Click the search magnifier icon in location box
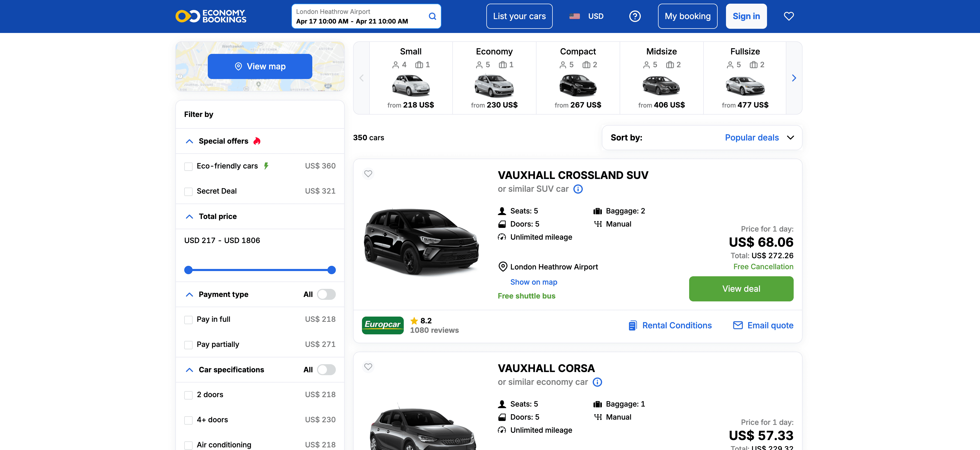The width and height of the screenshot is (980, 450). (x=432, y=16)
